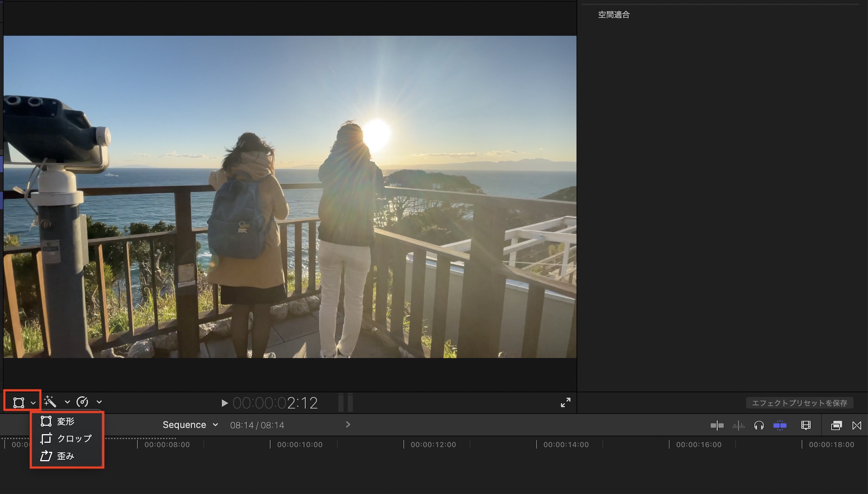868x494 pixels.
Task: Disable the highlighted snapping button
Action: coord(780,425)
